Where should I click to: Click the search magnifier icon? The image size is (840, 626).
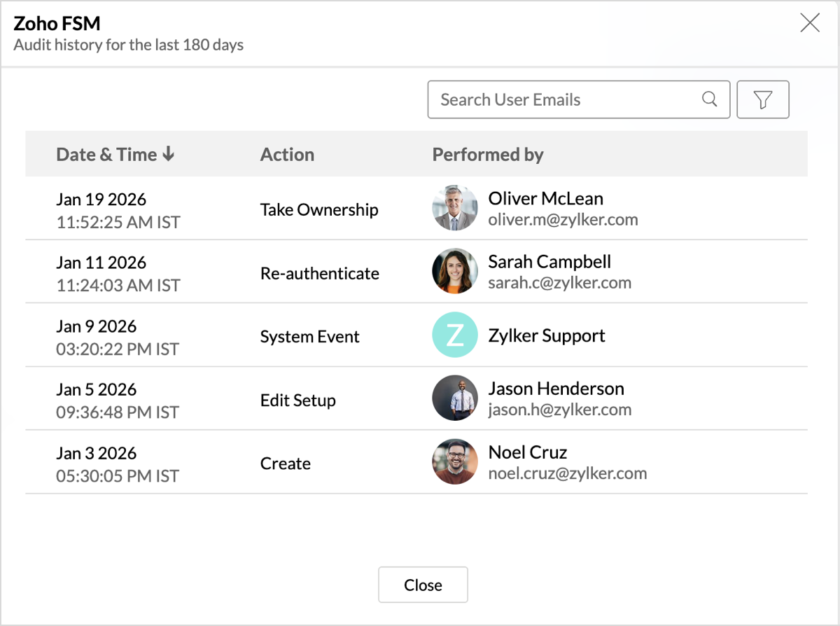(x=709, y=99)
